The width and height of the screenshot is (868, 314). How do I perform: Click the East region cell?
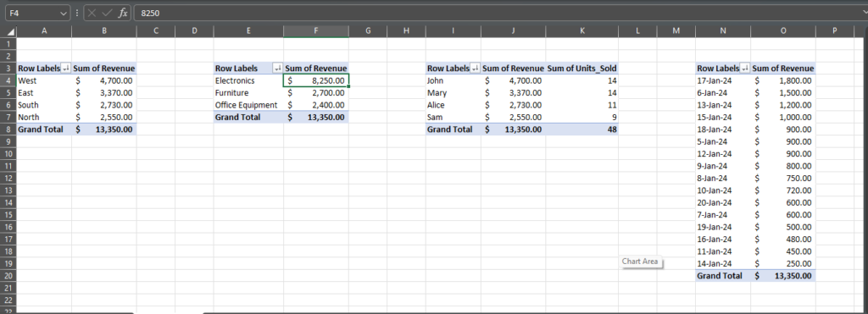pos(44,93)
